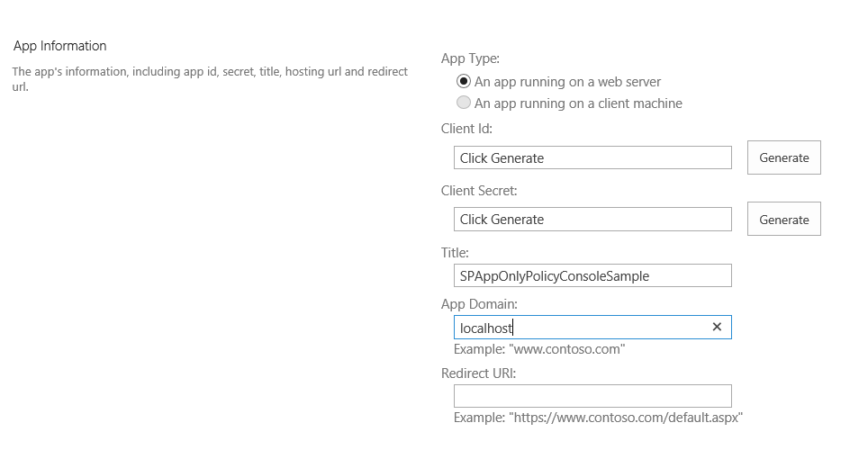Click the "Title:" field label
The image size is (868, 450).
coord(455,253)
